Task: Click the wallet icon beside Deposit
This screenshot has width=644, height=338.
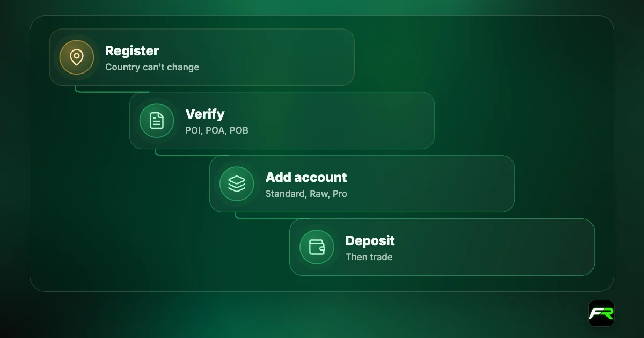Action: click(x=317, y=247)
